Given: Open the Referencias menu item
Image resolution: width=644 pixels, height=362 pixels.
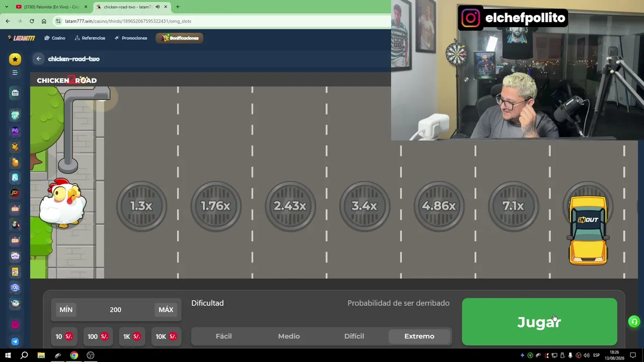Looking at the screenshot, I should (x=90, y=38).
